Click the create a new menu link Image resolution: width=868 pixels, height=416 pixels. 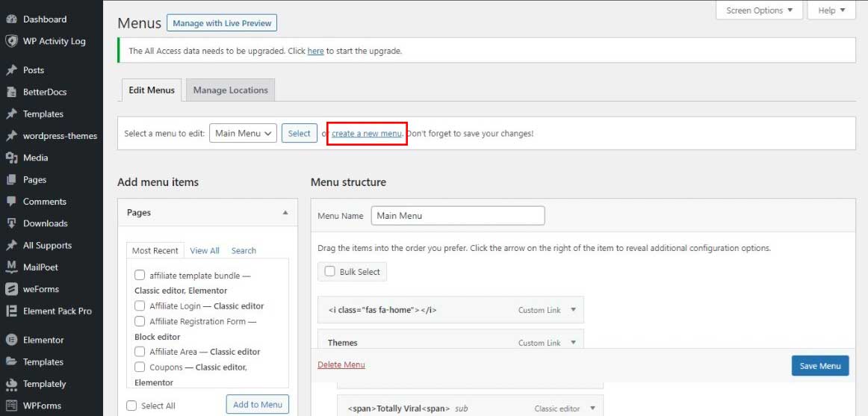tap(367, 134)
